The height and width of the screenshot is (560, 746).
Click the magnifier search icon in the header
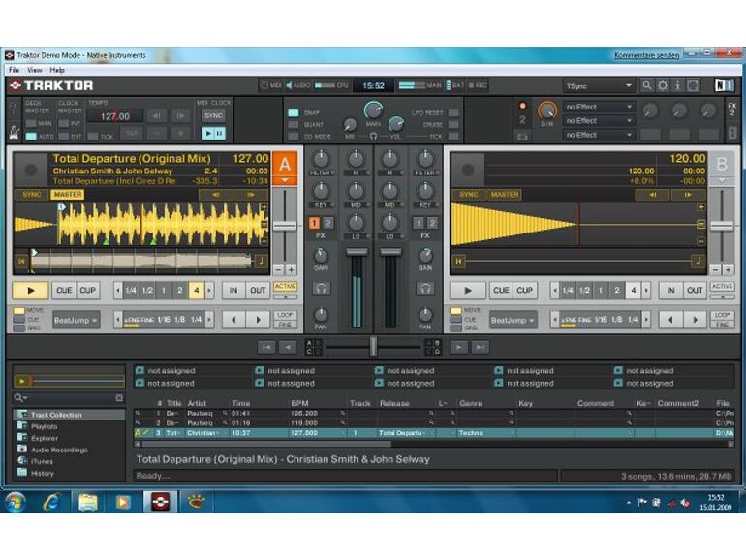point(647,85)
